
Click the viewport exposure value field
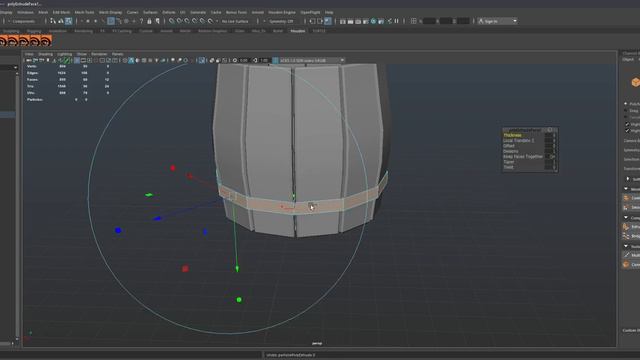click(x=244, y=60)
